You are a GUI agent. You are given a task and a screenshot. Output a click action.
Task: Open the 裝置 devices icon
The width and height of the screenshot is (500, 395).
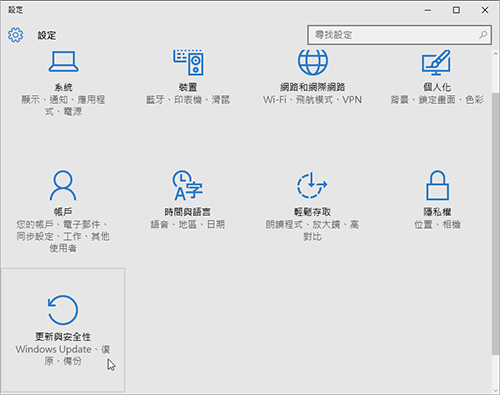[188, 62]
